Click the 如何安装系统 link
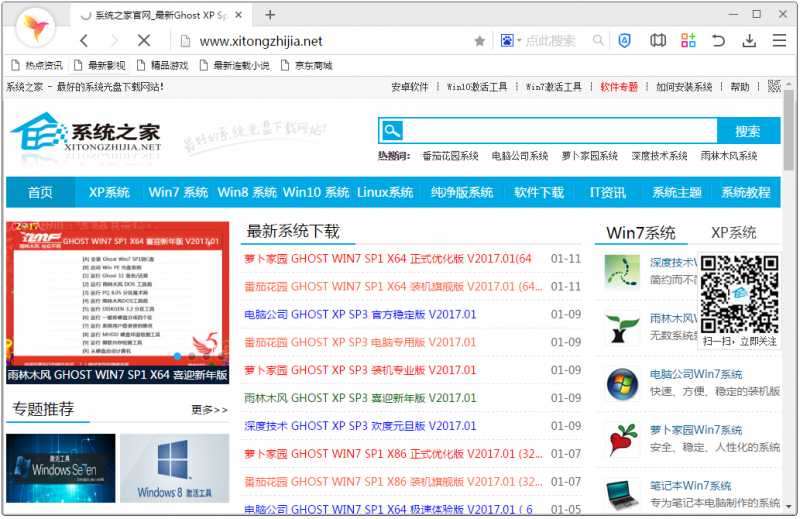800x519 pixels. (684, 87)
